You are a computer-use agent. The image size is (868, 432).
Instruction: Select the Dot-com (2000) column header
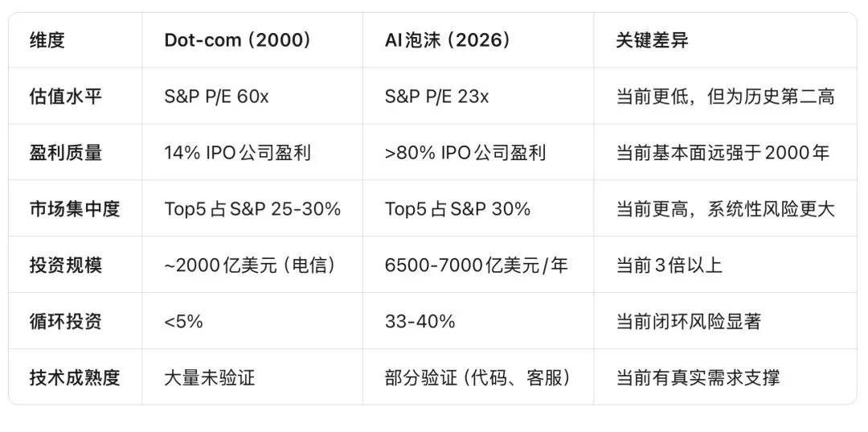coord(237,40)
